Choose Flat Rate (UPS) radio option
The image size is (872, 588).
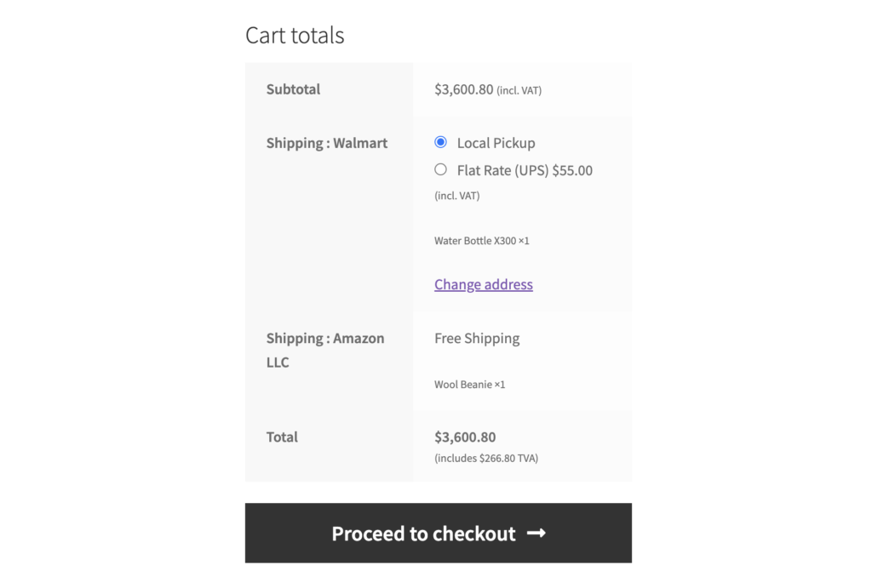[440, 169]
